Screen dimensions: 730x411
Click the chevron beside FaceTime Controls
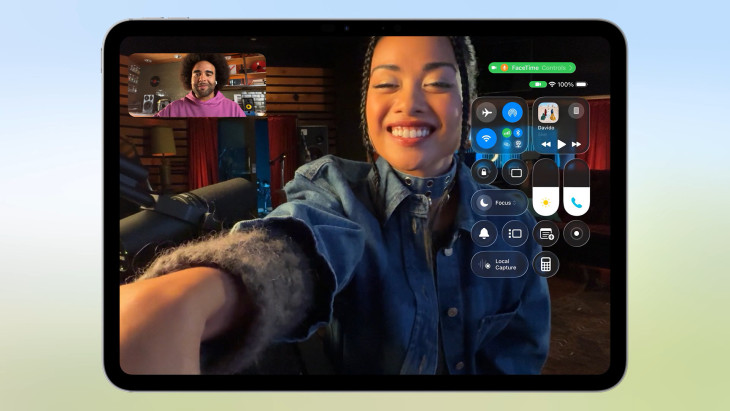pos(569,68)
